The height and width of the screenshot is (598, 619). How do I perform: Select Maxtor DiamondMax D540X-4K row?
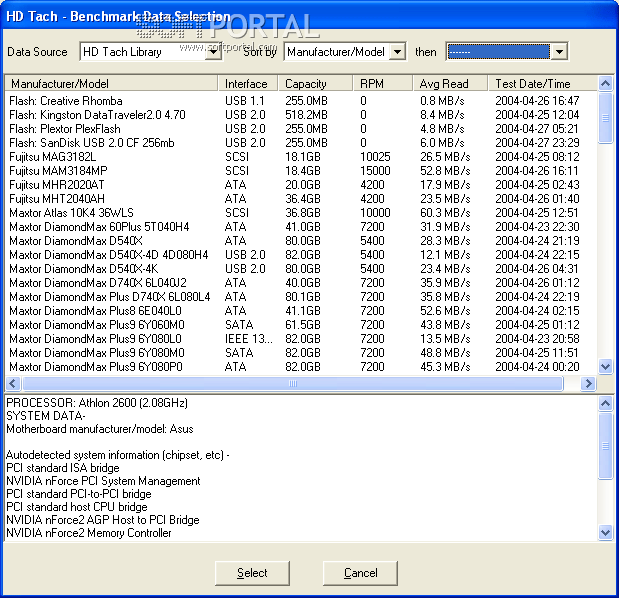[x=301, y=269]
